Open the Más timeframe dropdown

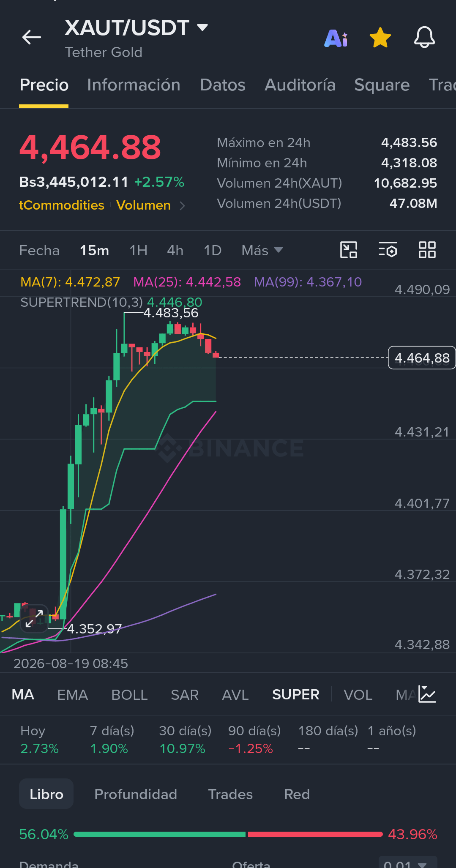tap(262, 251)
